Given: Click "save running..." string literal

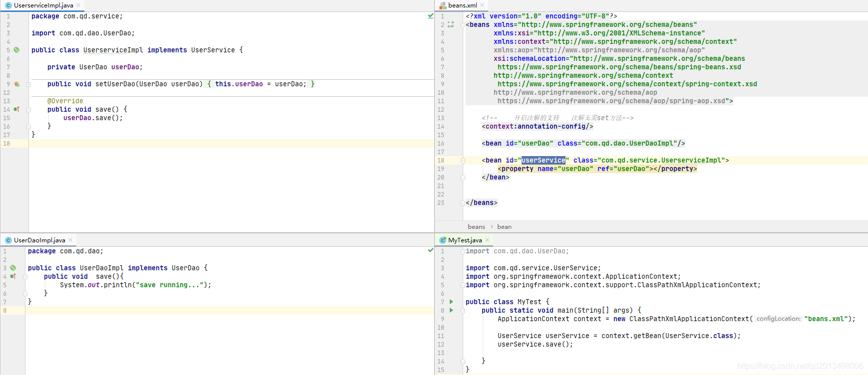Looking at the screenshot, I should tap(170, 285).
